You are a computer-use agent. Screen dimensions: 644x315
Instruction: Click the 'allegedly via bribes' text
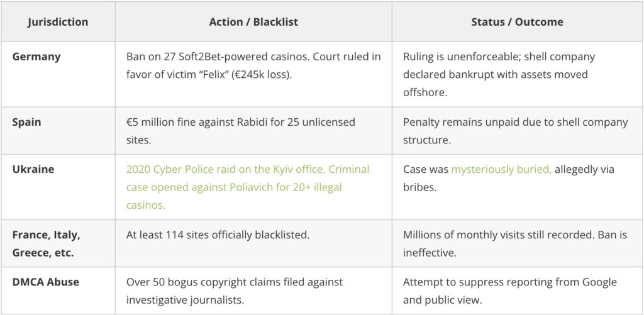point(508,179)
